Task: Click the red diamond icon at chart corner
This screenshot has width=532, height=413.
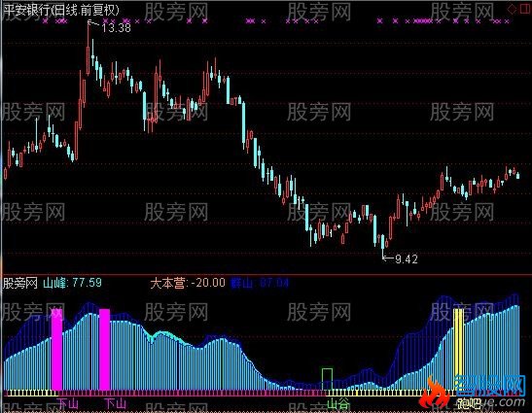Action: point(512,9)
